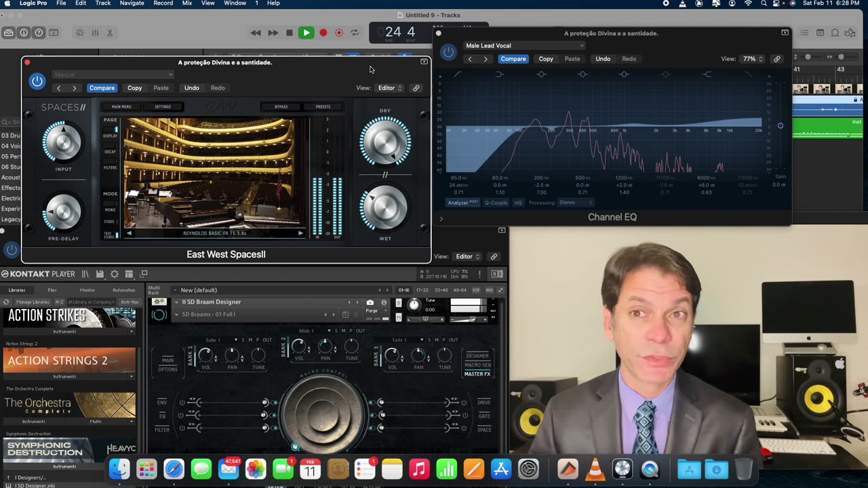Click the concert hall image in SpacesII

click(x=214, y=173)
